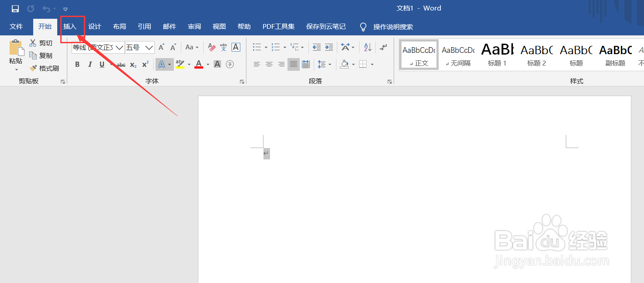Open the Customize Quick Access Toolbar dropdown
This screenshot has height=283, width=644.
click(x=66, y=9)
